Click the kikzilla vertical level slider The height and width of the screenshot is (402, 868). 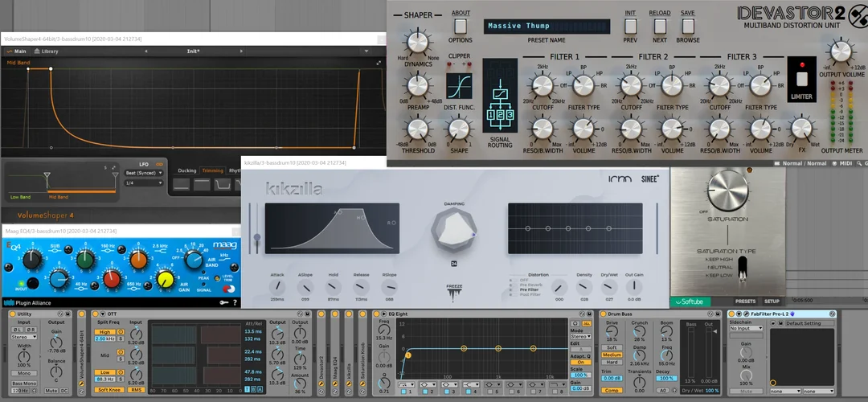pos(257,238)
